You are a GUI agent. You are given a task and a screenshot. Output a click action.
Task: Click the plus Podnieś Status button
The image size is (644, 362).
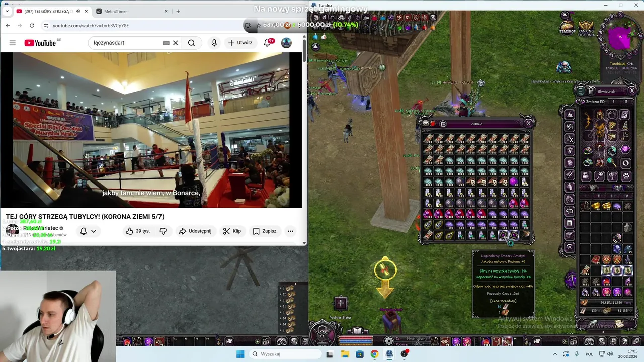[x=341, y=303]
